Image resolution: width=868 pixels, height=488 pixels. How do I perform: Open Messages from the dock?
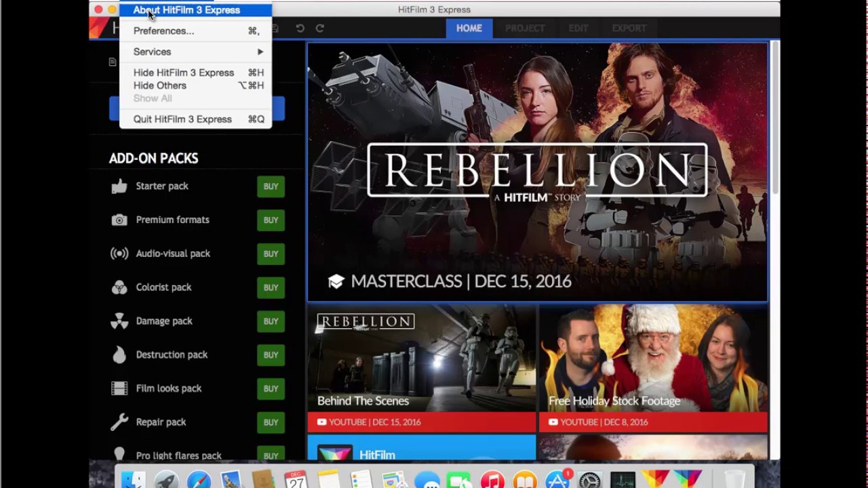point(427,480)
